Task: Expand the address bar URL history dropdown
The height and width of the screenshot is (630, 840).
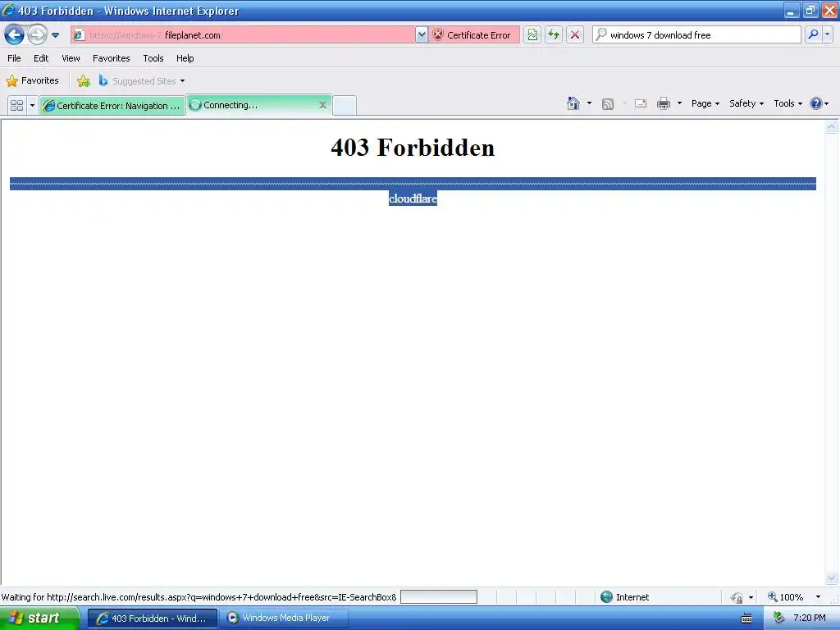Action: coord(422,35)
